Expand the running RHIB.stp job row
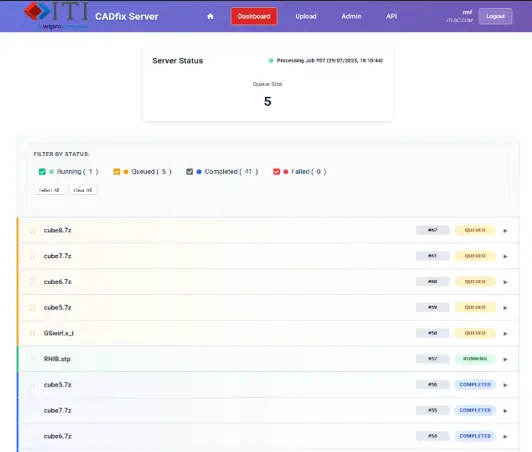 [x=505, y=359]
